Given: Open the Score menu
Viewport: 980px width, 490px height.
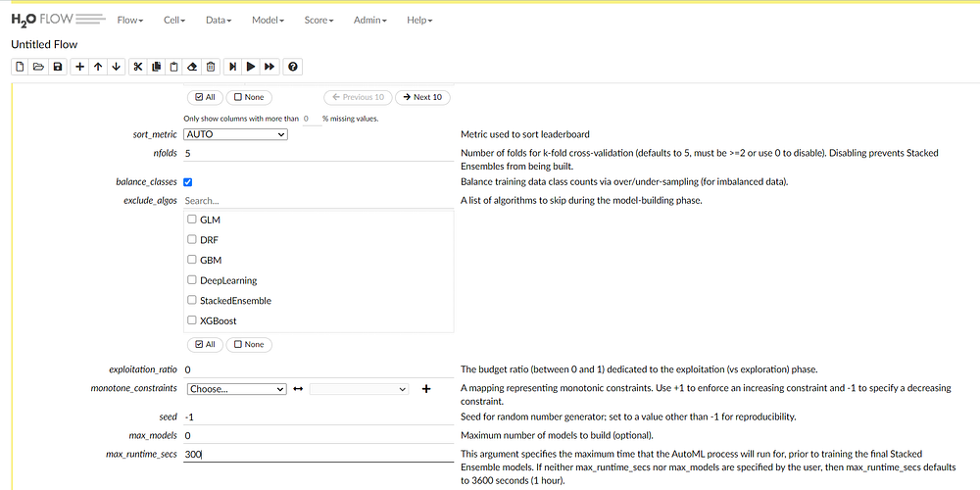Looking at the screenshot, I should (318, 20).
